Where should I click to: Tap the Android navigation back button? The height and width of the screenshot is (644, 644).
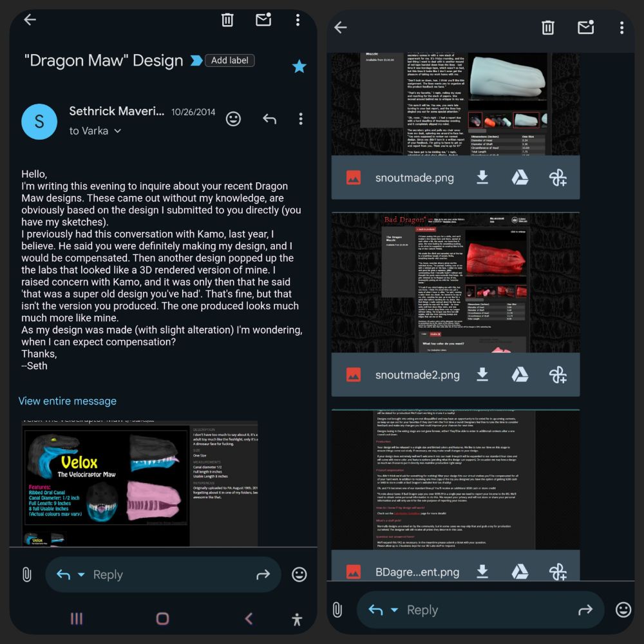pos(249,618)
